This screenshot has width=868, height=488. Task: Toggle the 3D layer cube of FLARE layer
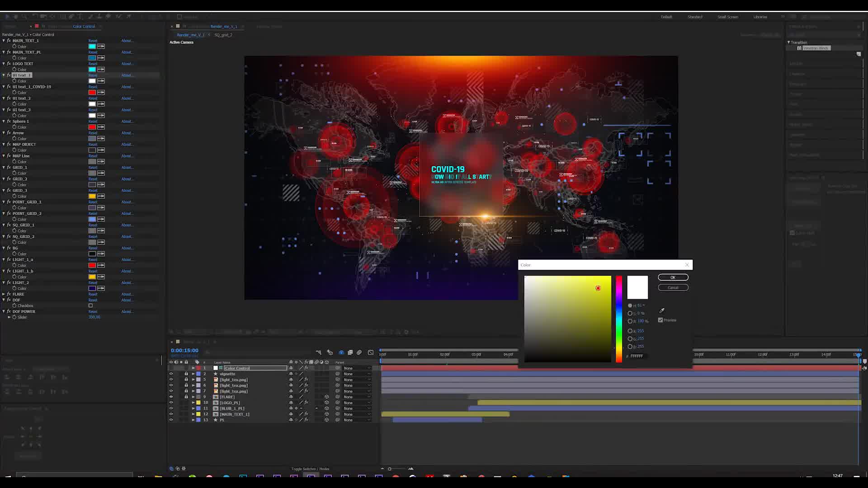click(x=327, y=397)
